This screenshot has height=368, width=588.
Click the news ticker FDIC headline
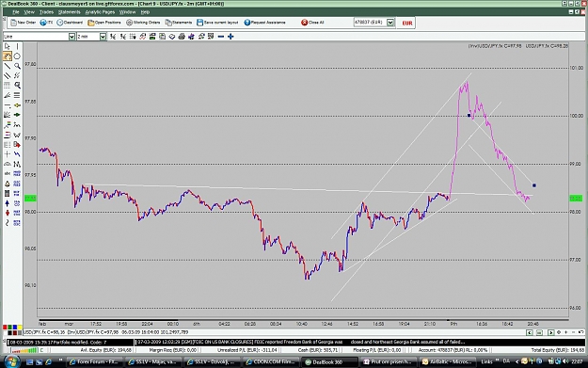302,342
